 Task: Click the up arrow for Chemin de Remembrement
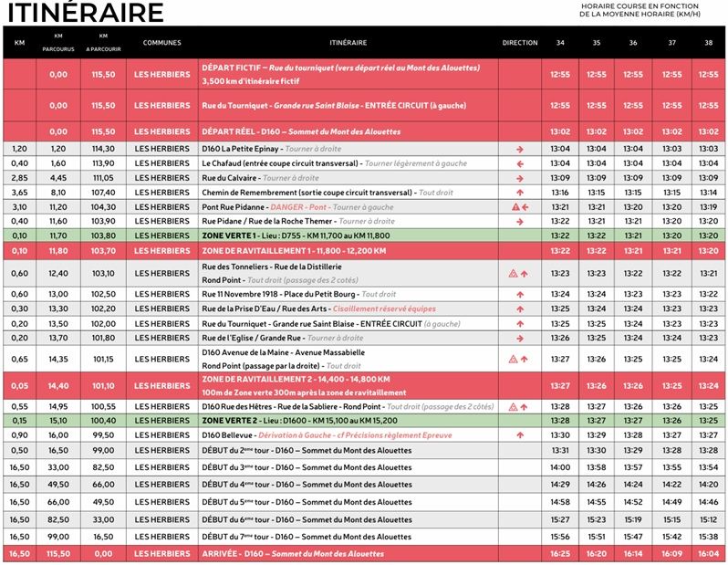519,193
